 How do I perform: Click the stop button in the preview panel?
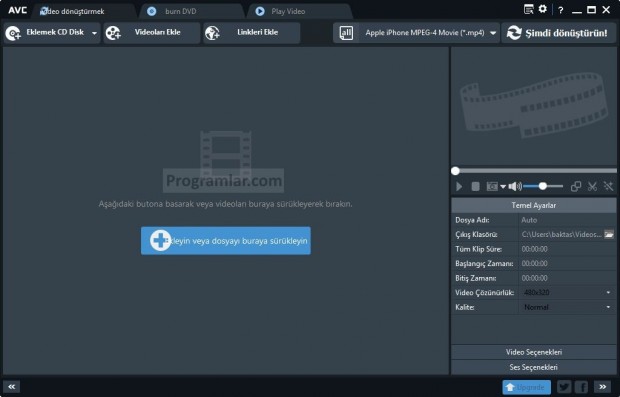point(476,186)
